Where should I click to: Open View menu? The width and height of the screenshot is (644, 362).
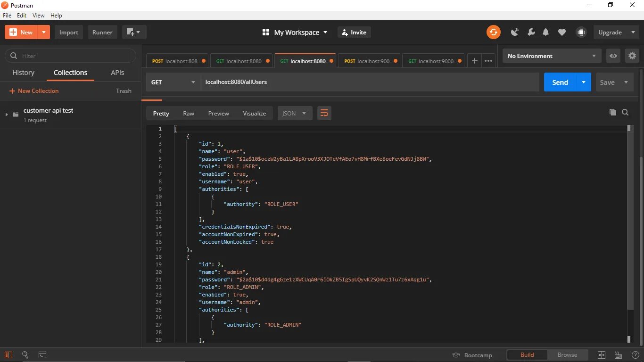coord(39,16)
